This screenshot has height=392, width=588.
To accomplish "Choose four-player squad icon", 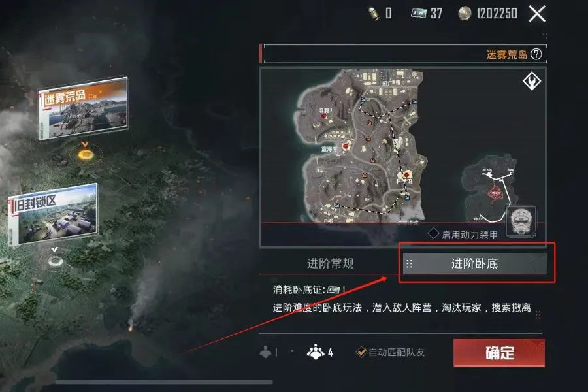I will (316, 352).
